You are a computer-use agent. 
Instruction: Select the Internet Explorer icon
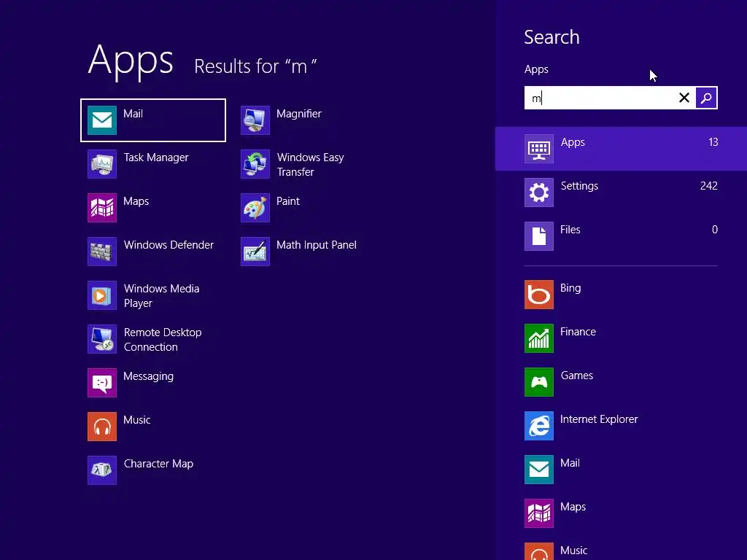[539, 426]
